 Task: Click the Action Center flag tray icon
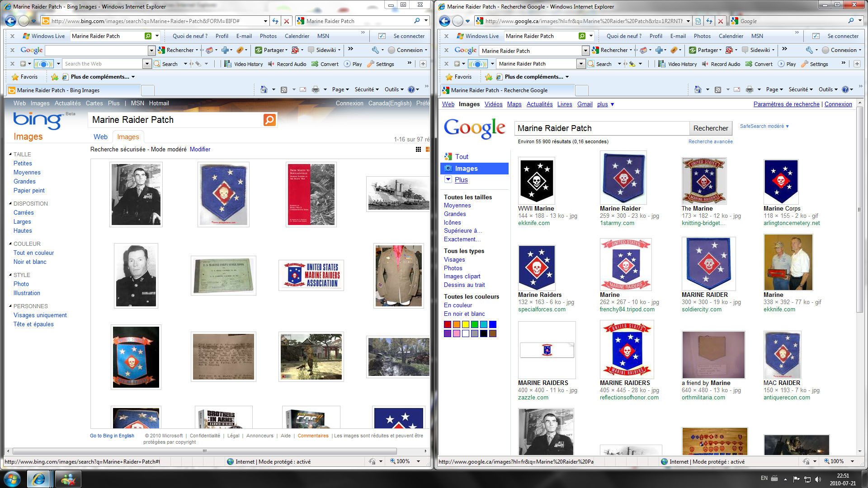pos(796,479)
